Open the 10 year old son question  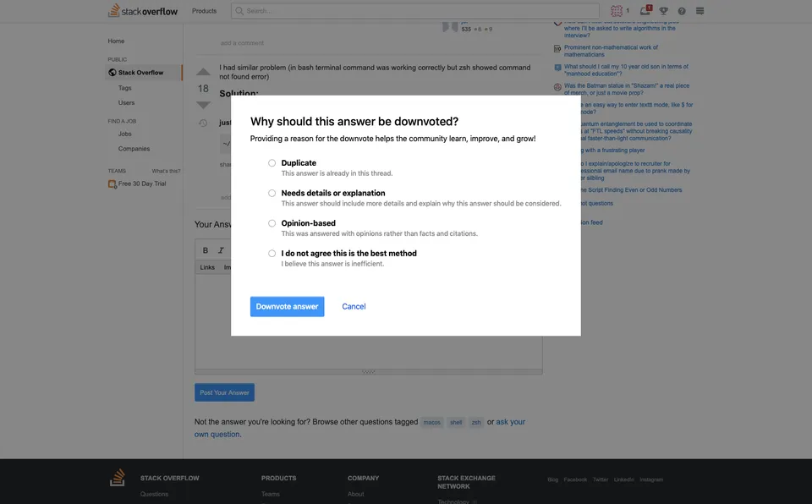coord(626,70)
